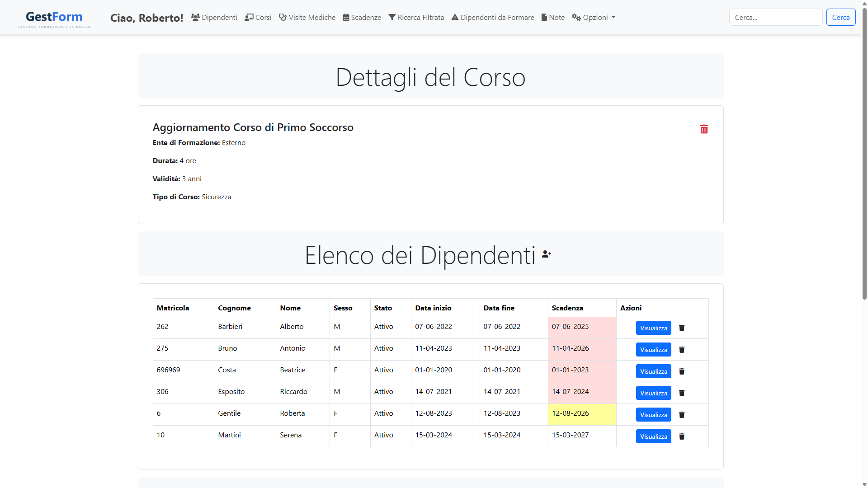
Task: Open the GestForm logo home link
Action: [x=54, y=19]
